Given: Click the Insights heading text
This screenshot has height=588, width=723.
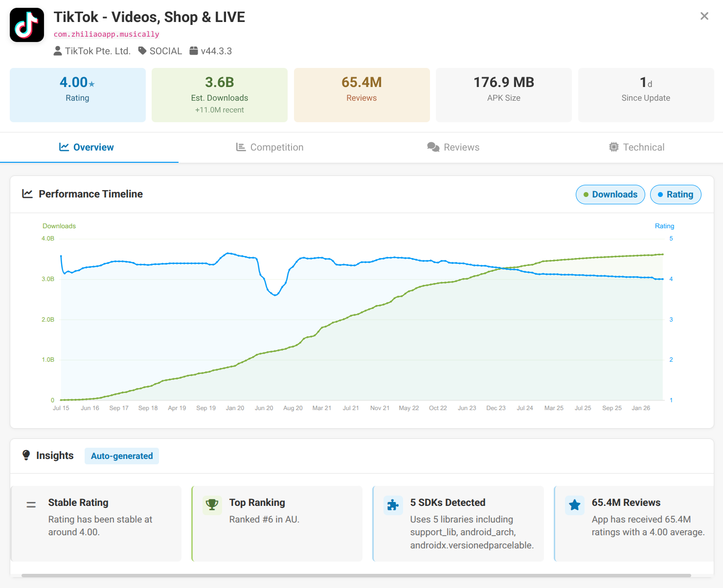Looking at the screenshot, I should click(55, 456).
